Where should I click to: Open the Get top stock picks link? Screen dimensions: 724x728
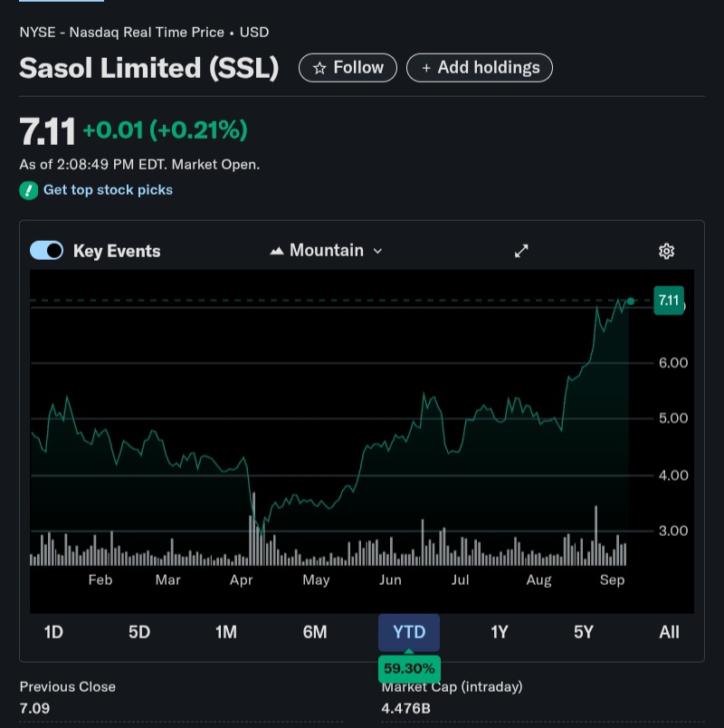pos(108,190)
